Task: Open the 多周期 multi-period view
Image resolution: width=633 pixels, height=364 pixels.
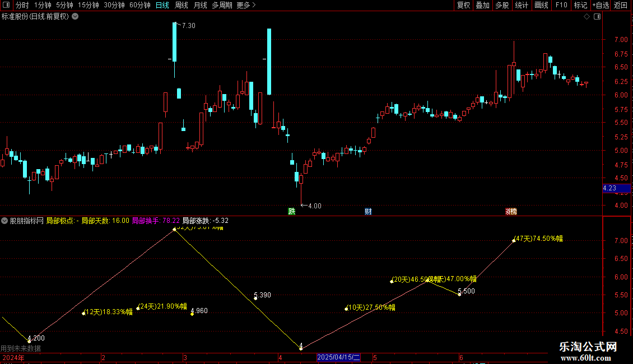Action: pyautogui.click(x=222, y=5)
